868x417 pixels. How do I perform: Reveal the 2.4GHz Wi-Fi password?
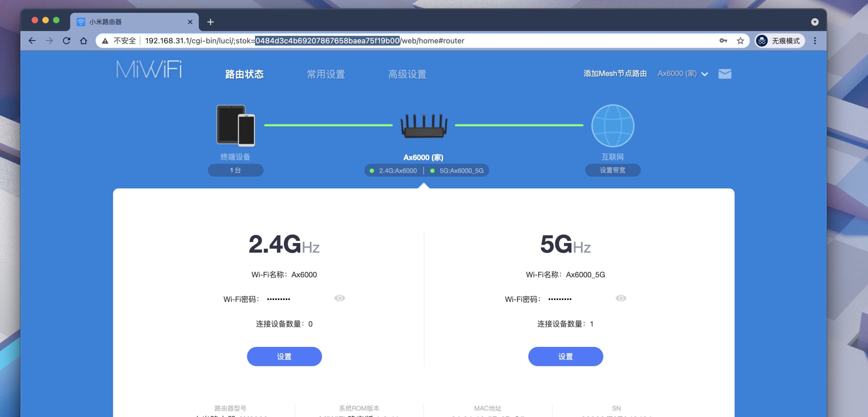pyautogui.click(x=339, y=298)
